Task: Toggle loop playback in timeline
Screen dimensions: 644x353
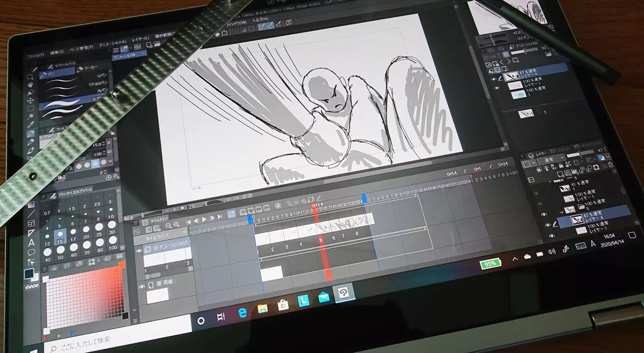Action: (231, 214)
